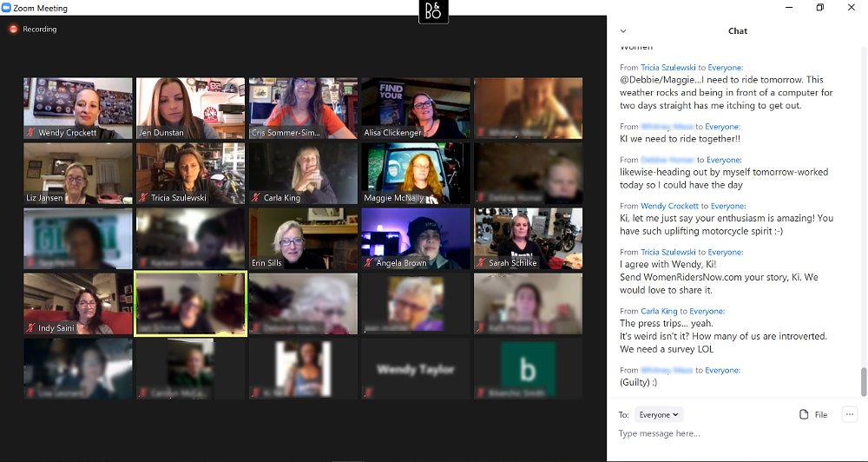Click Indy Saini's muted microphone icon

[31, 328]
